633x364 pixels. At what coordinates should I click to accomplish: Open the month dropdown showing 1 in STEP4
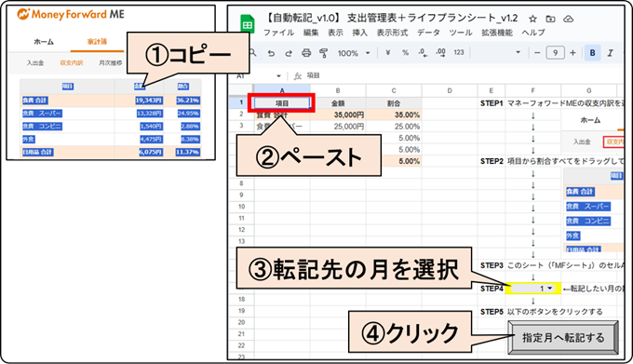click(x=532, y=289)
